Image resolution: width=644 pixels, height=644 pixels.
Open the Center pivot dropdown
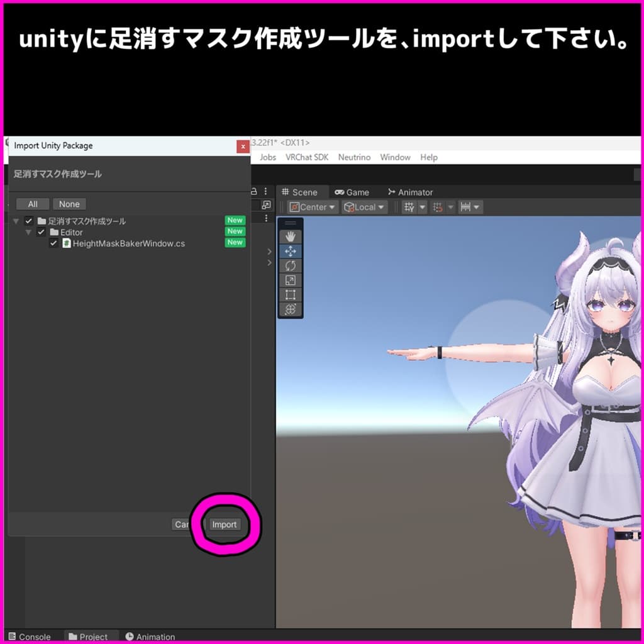point(312,206)
